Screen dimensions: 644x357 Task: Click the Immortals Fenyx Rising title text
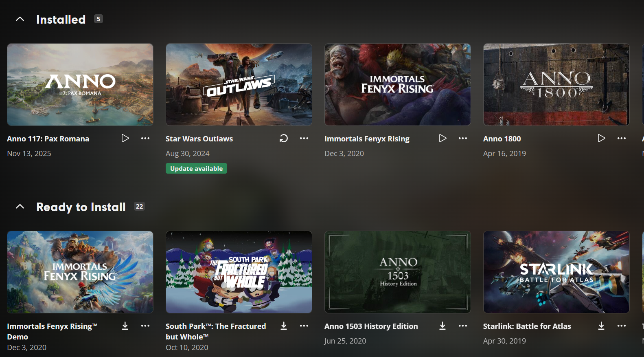[x=367, y=139]
